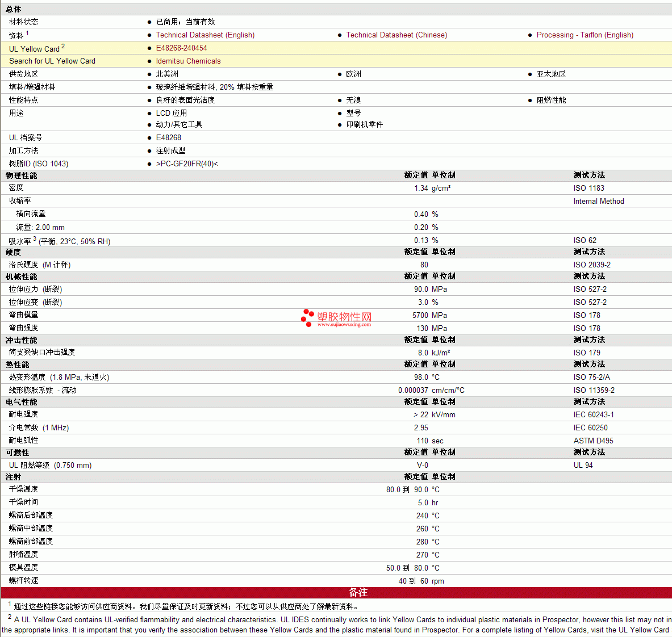Click the density value 1.34 g/cm³
The image size is (672, 637).
[x=432, y=188]
